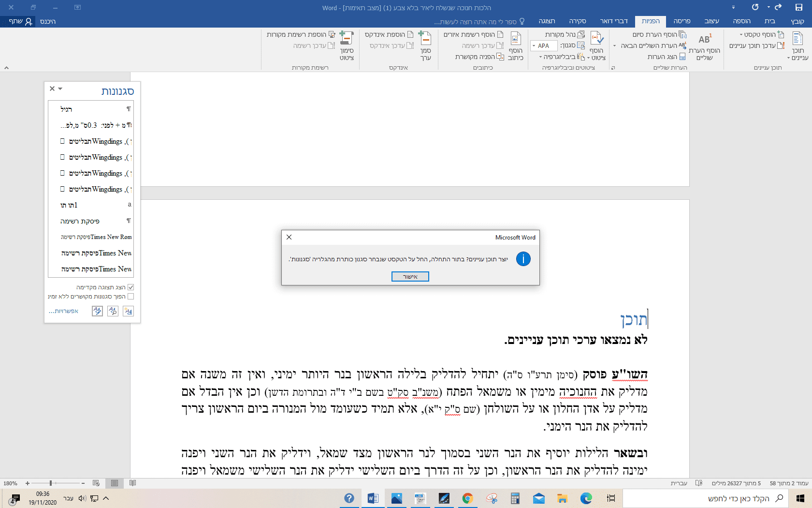Click the Windows taskbar search box
812x508 pixels.
click(706, 498)
